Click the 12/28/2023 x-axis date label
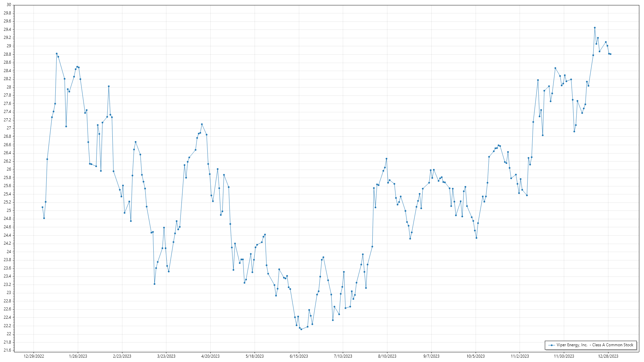644x362 pixels. (608, 356)
